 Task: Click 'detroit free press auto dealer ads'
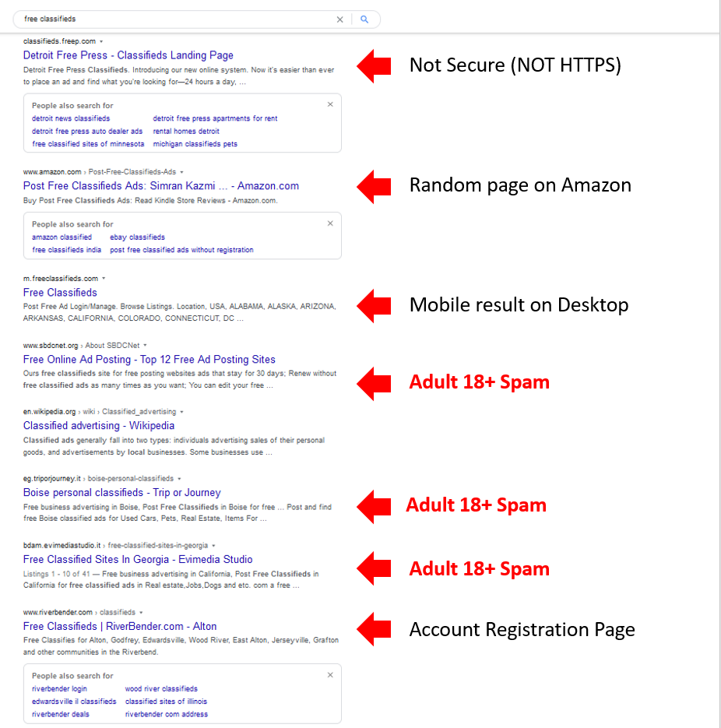click(x=87, y=132)
